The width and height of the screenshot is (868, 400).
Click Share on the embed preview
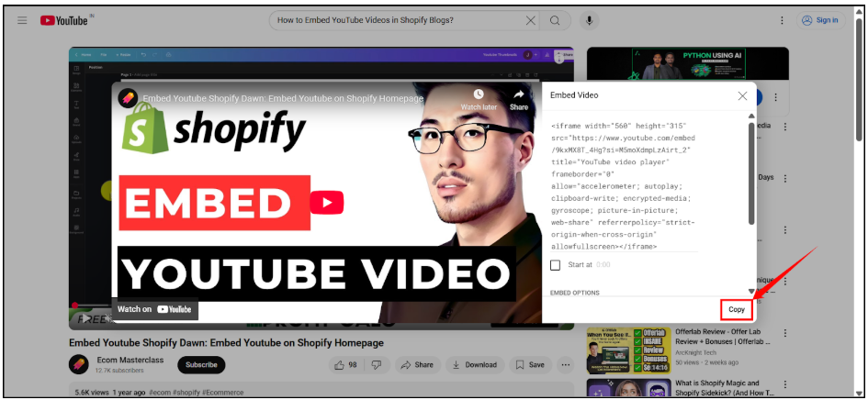pyautogui.click(x=519, y=100)
